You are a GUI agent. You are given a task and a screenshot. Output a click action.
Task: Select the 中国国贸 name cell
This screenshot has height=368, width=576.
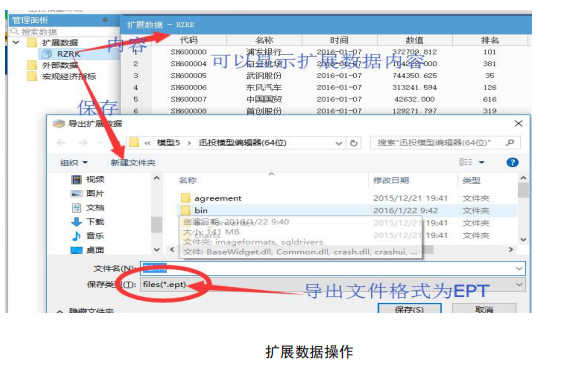click(264, 99)
